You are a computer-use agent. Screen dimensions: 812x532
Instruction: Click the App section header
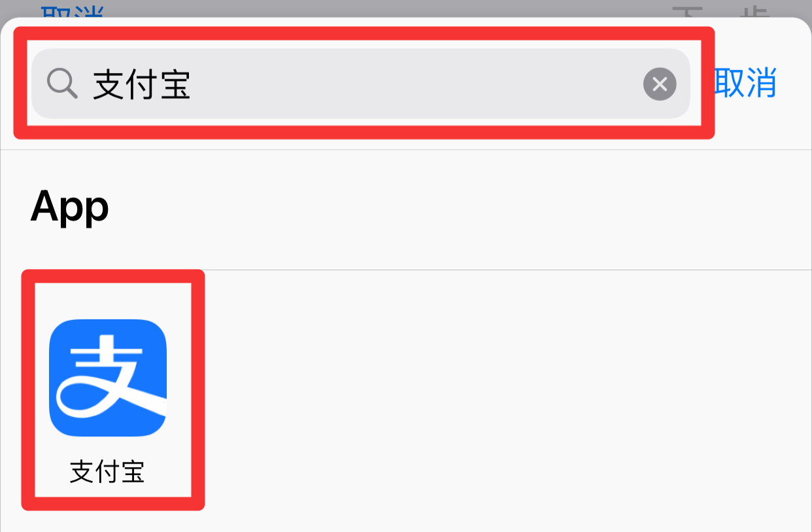[70, 207]
